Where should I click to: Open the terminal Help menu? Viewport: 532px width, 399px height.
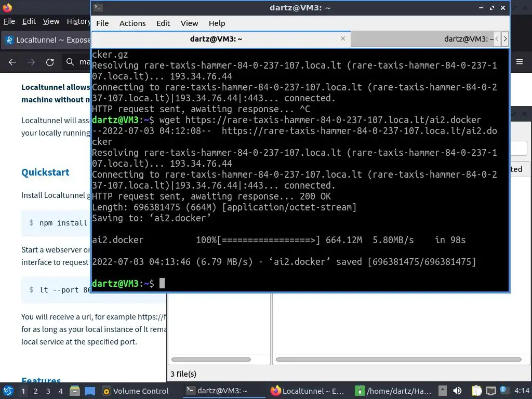click(x=217, y=23)
